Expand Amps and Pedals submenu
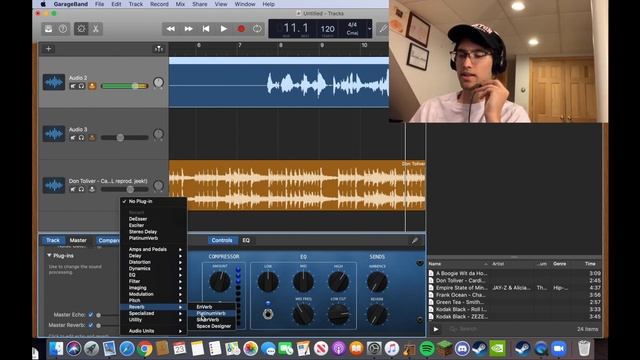Viewport: 640px width, 360px height. coord(153,249)
